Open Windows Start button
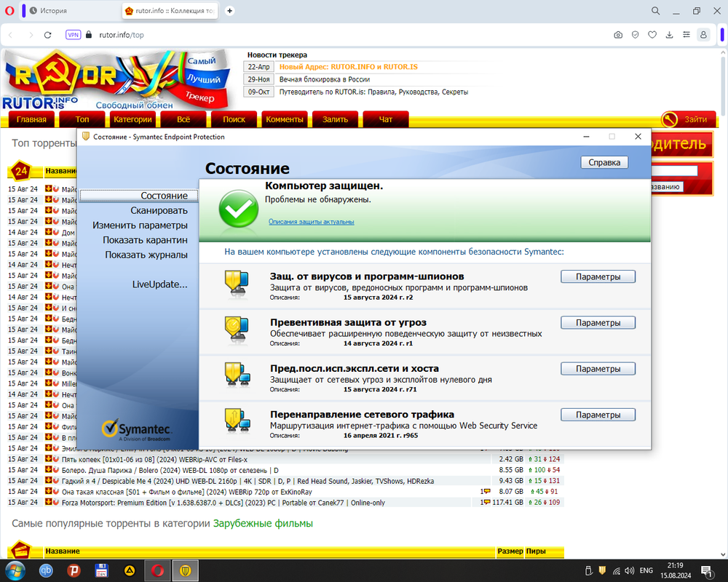Screen dimensions: 728x582 15,570
